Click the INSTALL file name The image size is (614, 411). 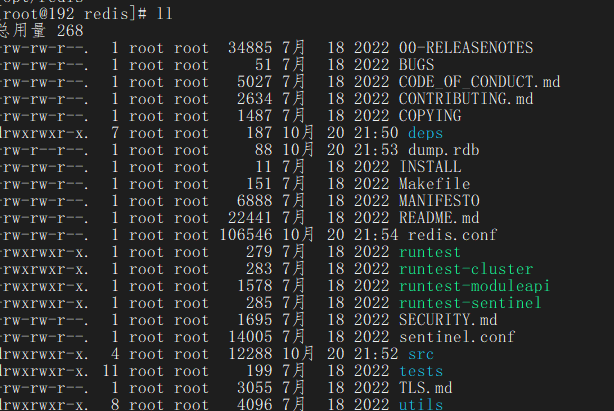(x=430, y=167)
